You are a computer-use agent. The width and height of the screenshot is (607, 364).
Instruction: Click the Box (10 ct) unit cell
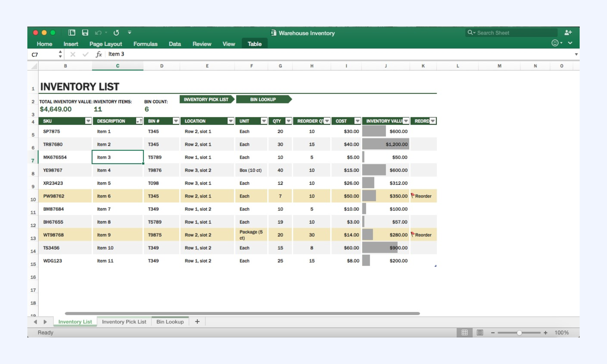251,170
